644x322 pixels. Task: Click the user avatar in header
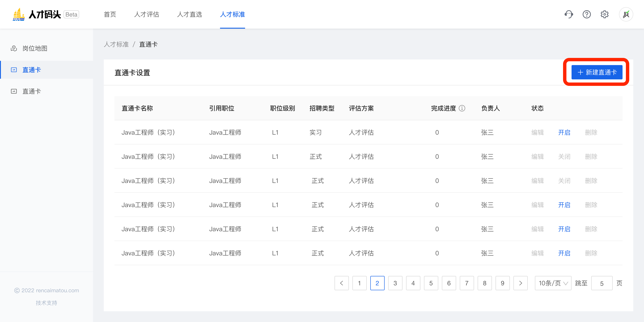pos(626,15)
